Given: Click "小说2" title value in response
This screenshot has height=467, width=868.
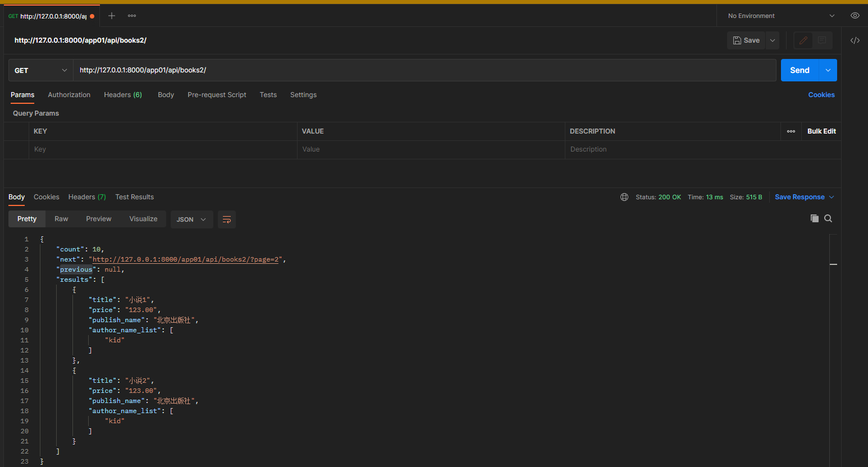Looking at the screenshot, I should click(x=138, y=381).
